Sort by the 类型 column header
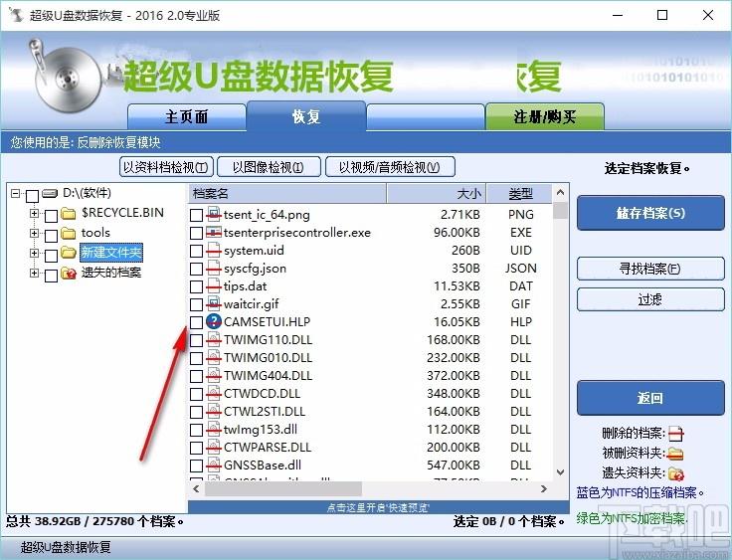This screenshot has width=732, height=560. tap(519, 193)
